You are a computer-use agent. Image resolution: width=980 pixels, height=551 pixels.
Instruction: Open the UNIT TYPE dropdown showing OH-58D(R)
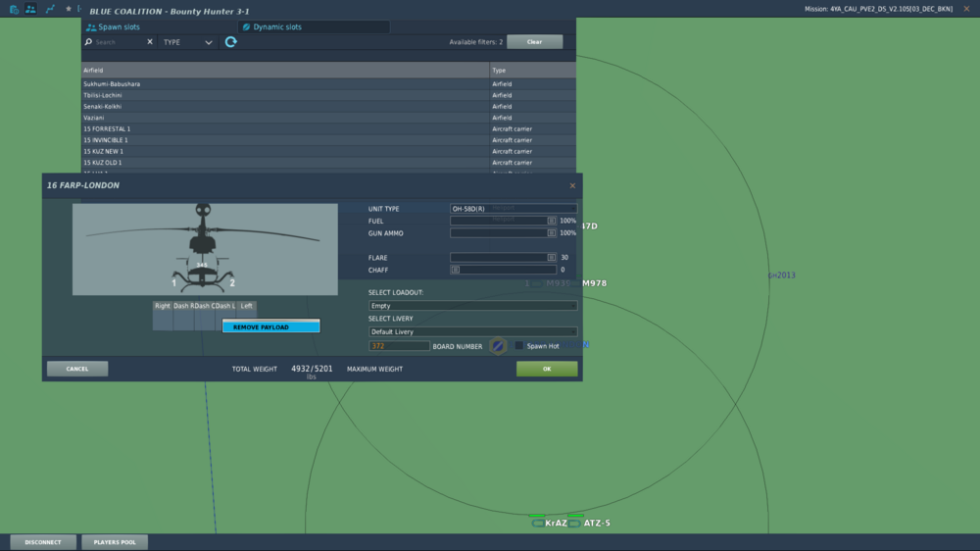(x=514, y=208)
